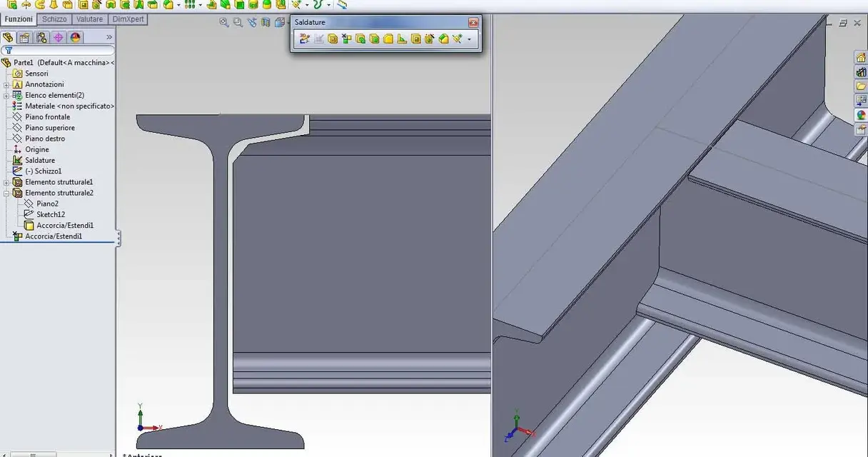This screenshot has height=457, width=868.
Task: Open the PropertyManager tab icon
Action: [25, 37]
